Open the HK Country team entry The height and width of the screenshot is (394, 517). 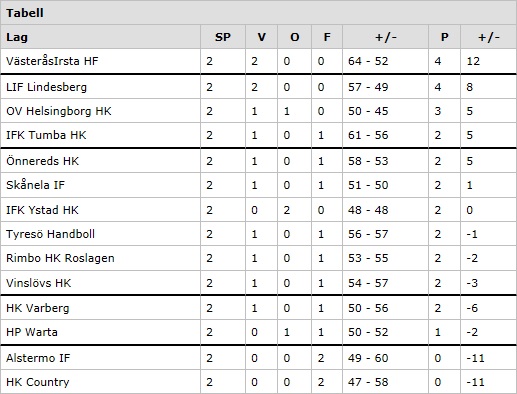tap(38, 382)
